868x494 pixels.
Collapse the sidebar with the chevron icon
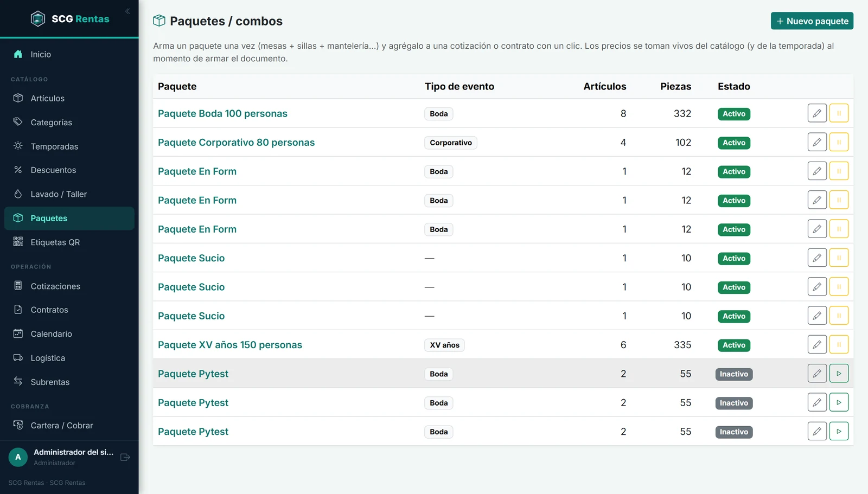click(x=127, y=11)
